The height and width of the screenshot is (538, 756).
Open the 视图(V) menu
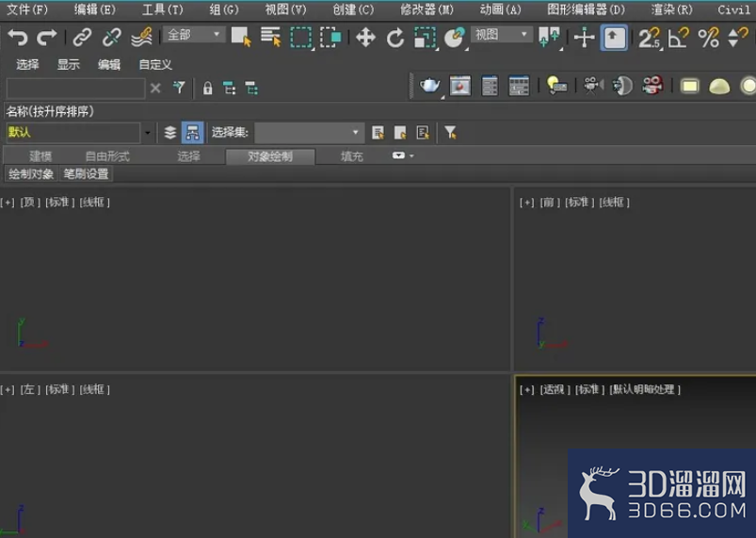tap(285, 9)
